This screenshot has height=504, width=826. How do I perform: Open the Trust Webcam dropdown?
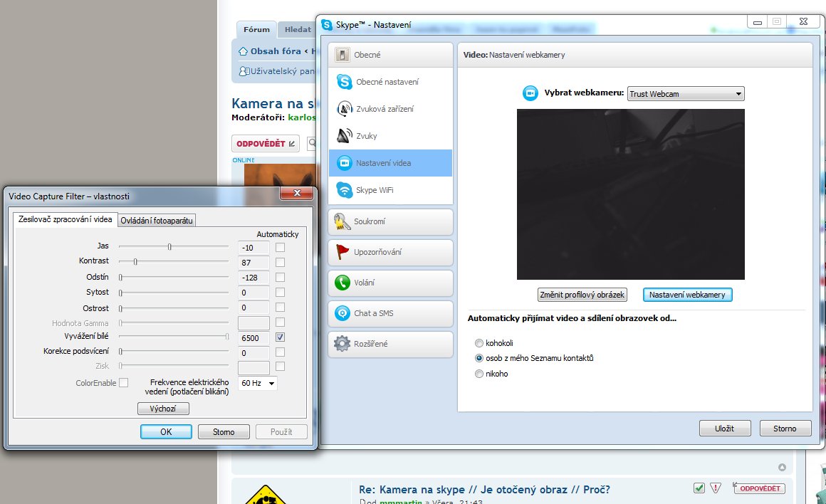[x=686, y=94]
